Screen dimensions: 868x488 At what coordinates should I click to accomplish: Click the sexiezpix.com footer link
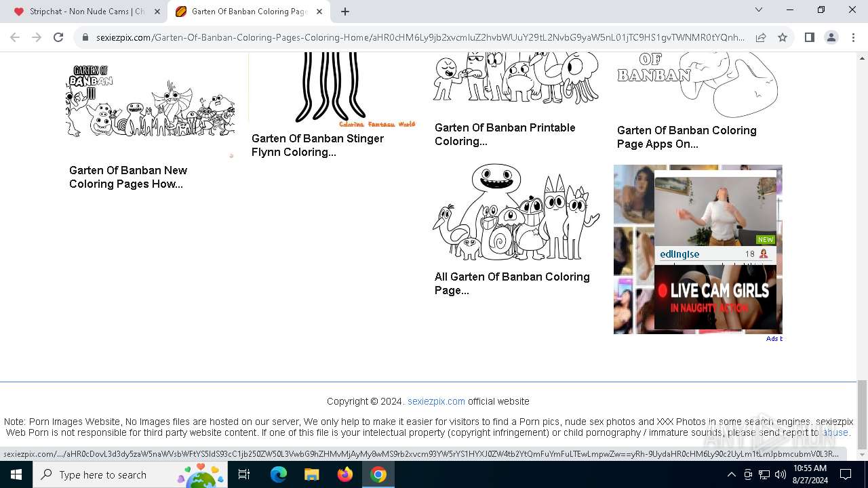point(436,401)
